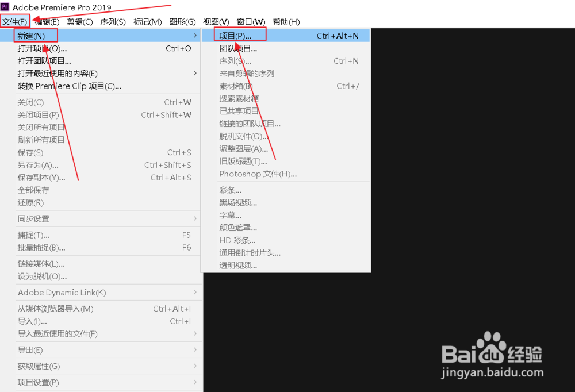Open the 帮助(H) menu
Image resolution: width=575 pixels, height=392 pixels.
(x=286, y=22)
